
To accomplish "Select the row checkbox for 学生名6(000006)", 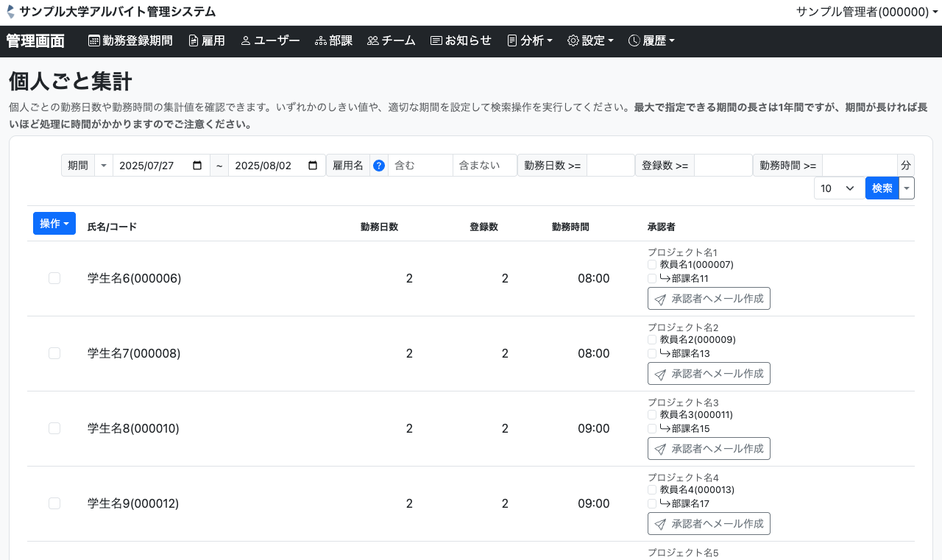I will click(x=54, y=278).
